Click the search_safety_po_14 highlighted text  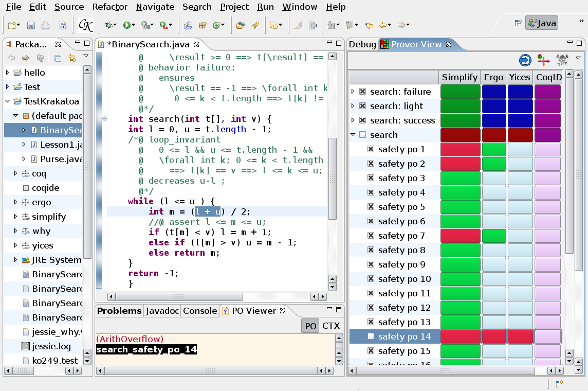click(146, 349)
